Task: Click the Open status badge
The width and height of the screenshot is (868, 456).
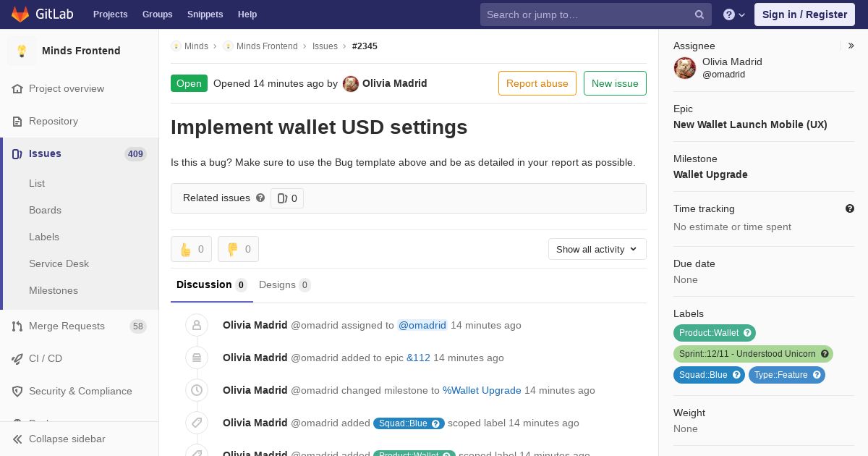Action: pyautogui.click(x=189, y=83)
